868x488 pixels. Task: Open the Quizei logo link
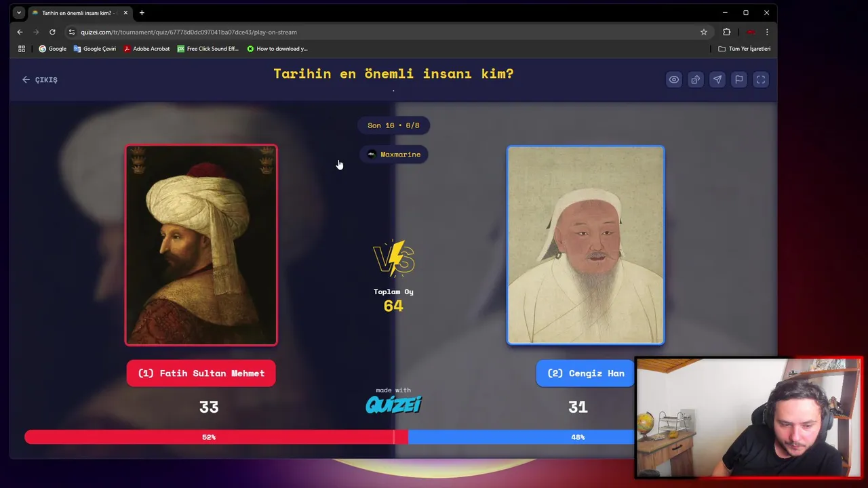(393, 405)
